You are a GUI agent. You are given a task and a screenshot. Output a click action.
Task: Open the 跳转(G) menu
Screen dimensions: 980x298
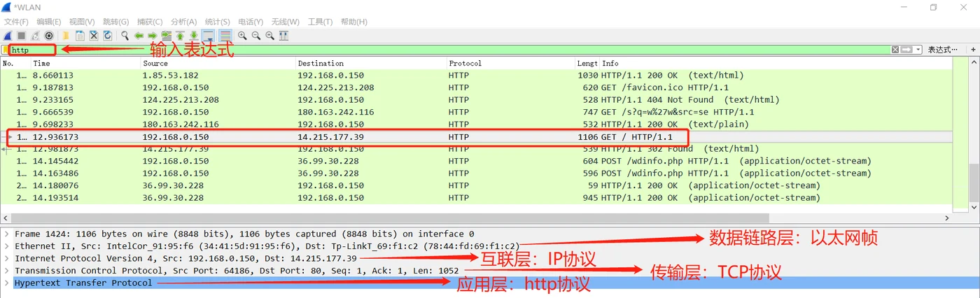(x=115, y=22)
